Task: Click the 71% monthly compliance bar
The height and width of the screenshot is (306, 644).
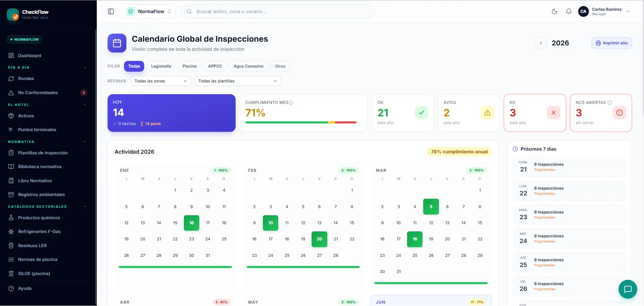Action: coord(304,122)
